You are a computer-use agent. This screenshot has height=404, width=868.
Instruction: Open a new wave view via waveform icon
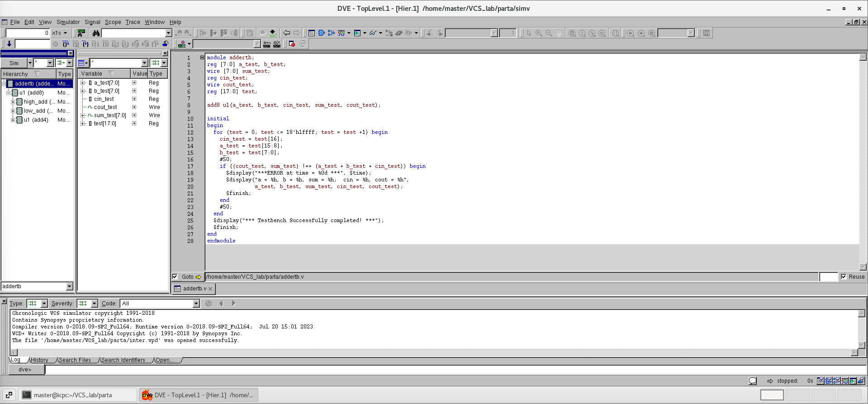342,33
